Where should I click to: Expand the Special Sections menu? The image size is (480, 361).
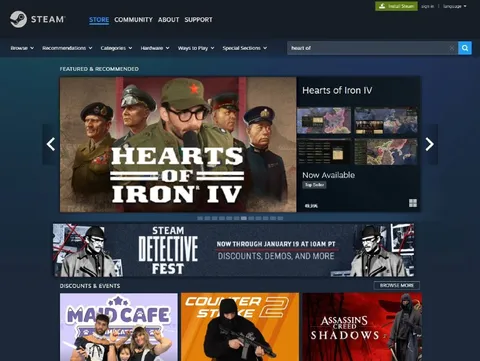[245, 48]
